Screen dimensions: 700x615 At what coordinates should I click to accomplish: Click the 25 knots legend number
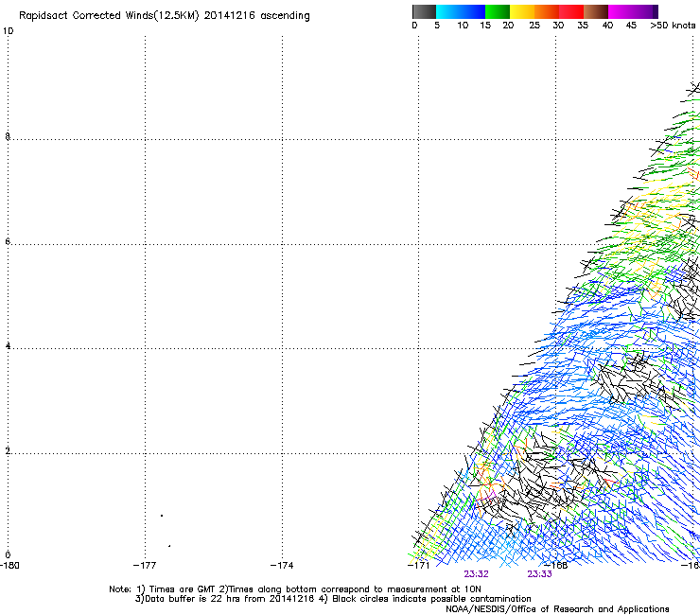point(534,26)
